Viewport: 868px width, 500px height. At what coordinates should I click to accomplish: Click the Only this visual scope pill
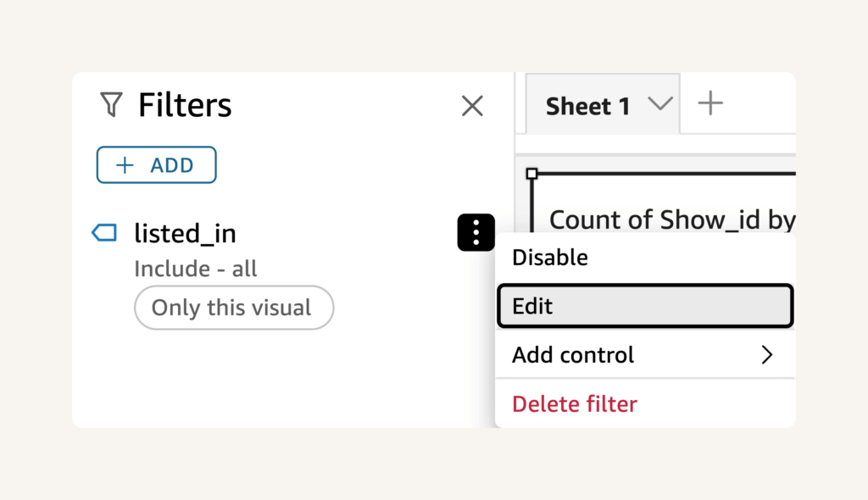(234, 308)
